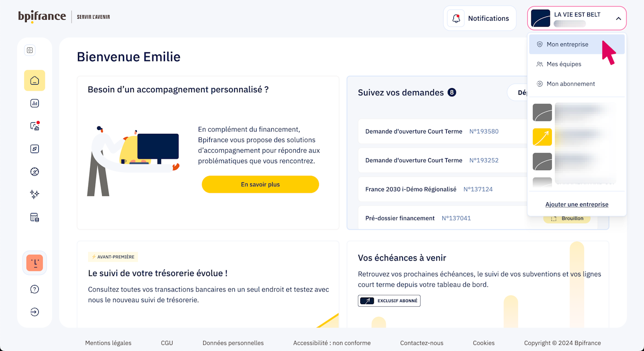Select the sparkles icon in the sidebar

tap(35, 194)
